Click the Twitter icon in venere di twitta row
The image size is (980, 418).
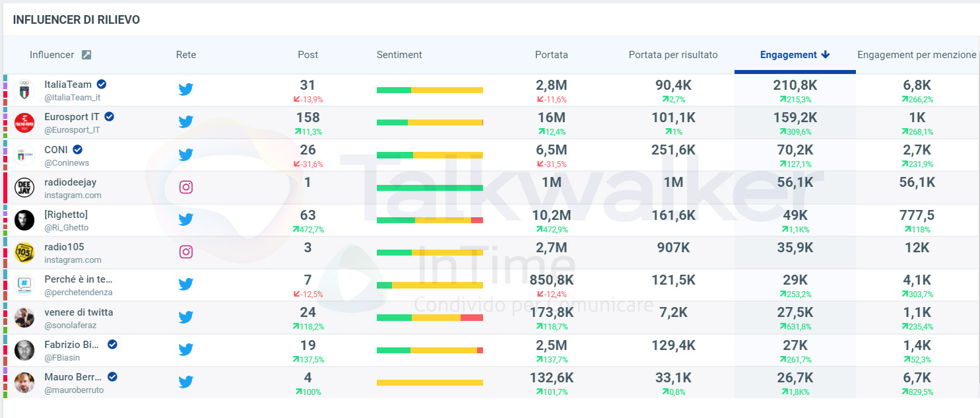(x=186, y=317)
